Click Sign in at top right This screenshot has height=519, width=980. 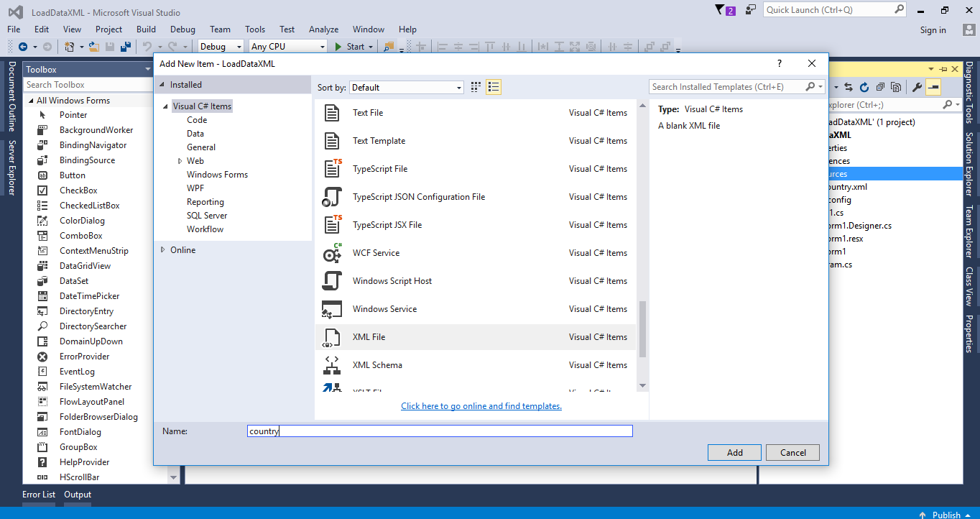[933, 30]
